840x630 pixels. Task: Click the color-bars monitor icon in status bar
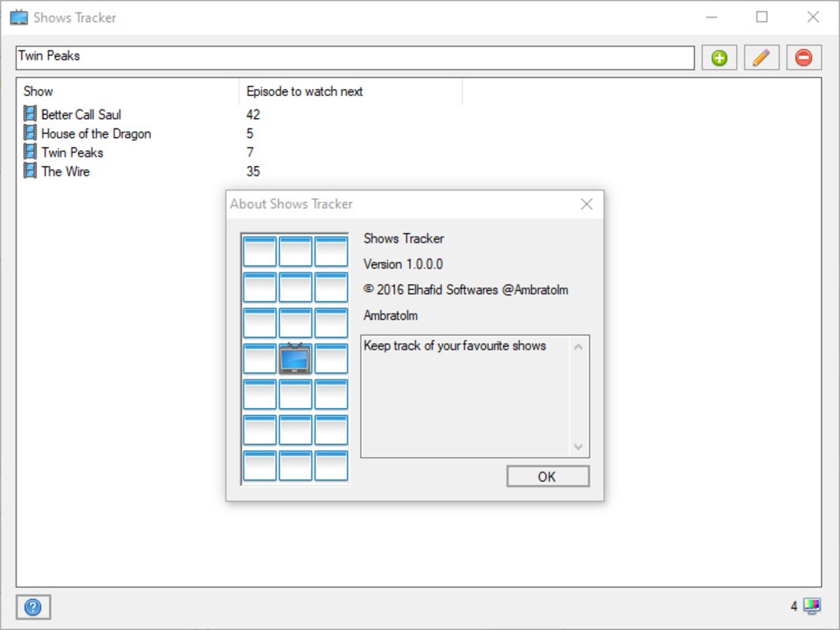pos(812,606)
